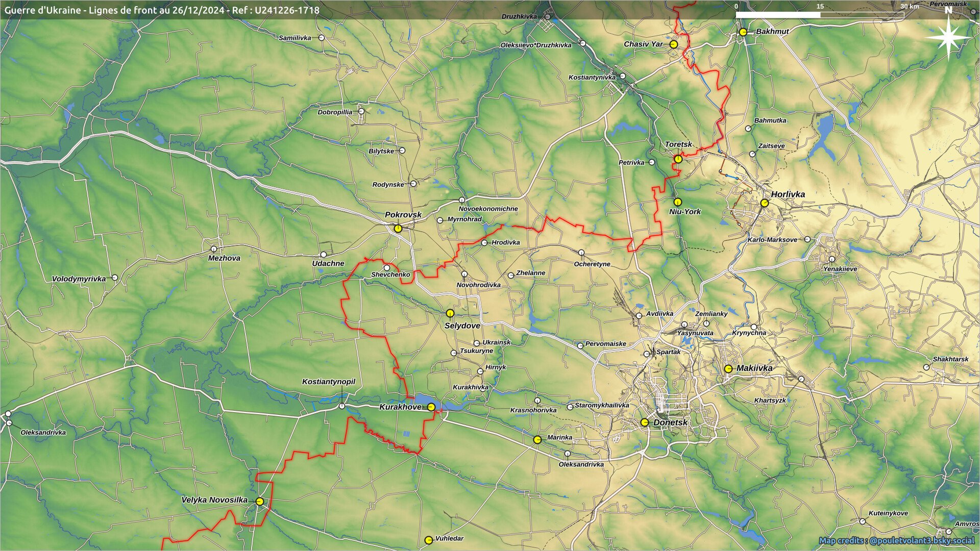980x551 pixels.
Task: Click the white Krynychna marker
Action: coord(753,327)
